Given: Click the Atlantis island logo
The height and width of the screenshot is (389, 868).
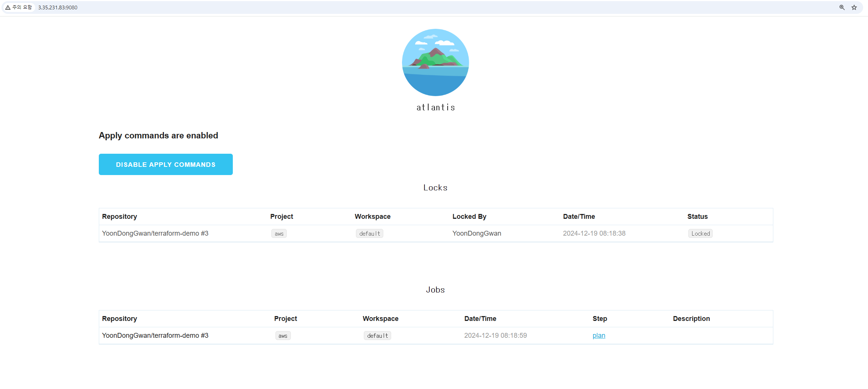Looking at the screenshot, I should tap(435, 62).
